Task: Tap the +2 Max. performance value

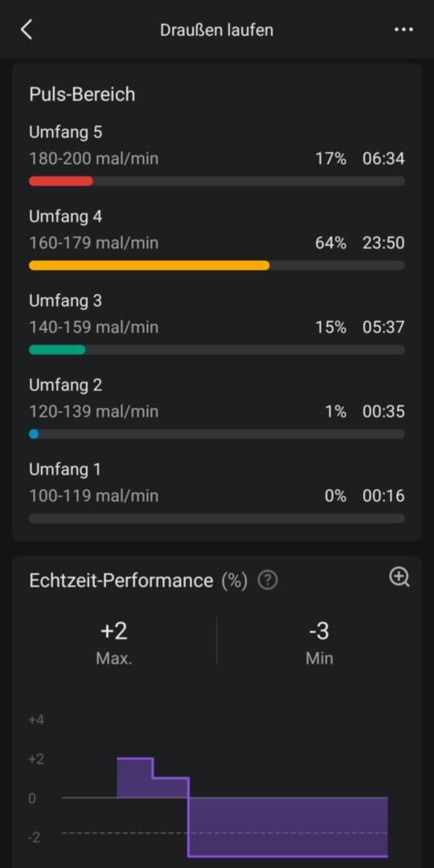Action: click(114, 641)
